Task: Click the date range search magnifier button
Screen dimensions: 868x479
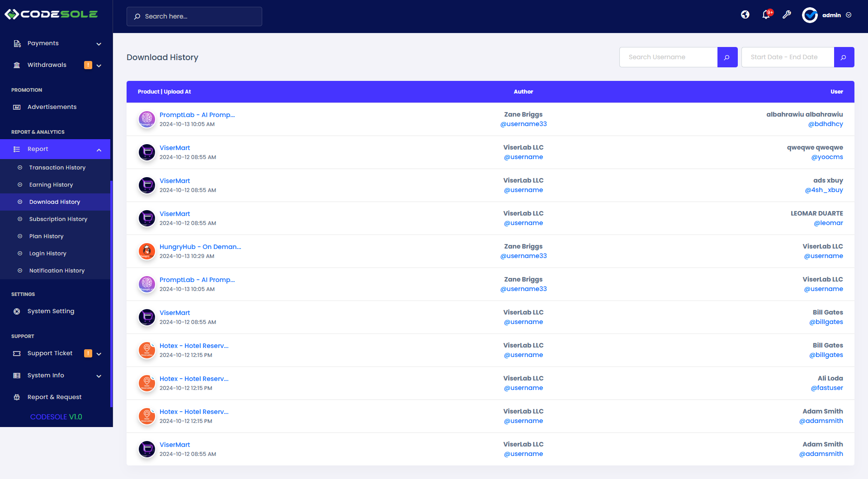Action: point(844,57)
